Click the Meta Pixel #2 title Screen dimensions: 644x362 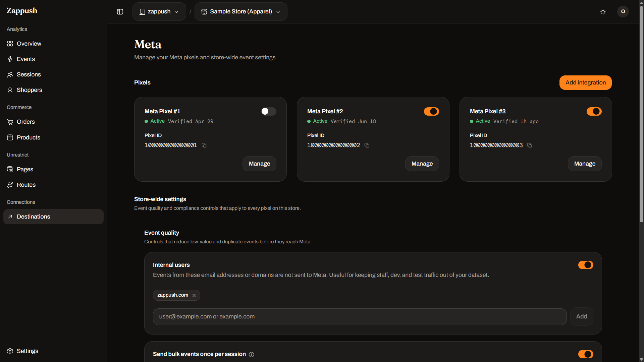[325, 112]
